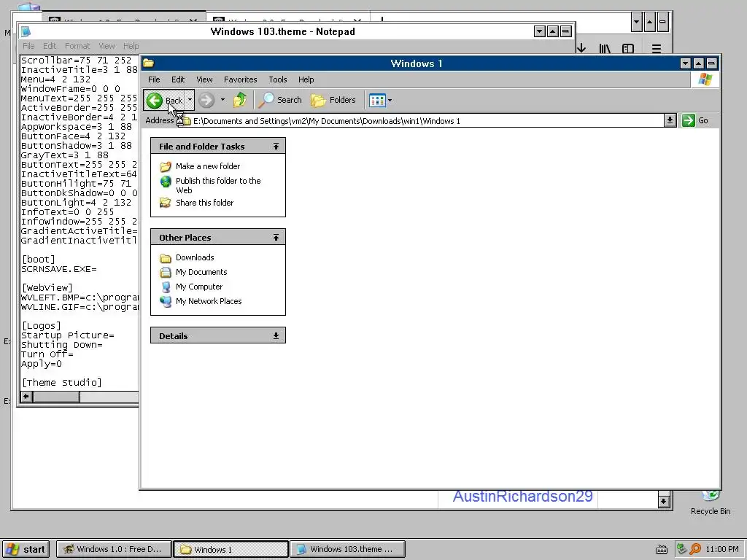Image resolution: width=747 pixels, height=560 pixels.
Task: Click the Windows flag logo in Explorer
Action: click(x=705, y=79)
